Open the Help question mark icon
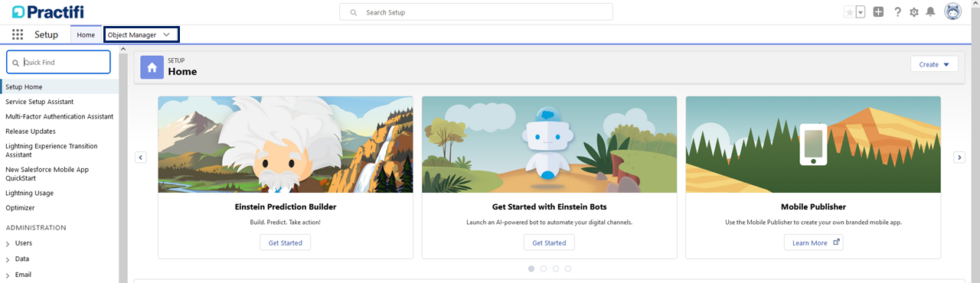980x283 pixels. point(897,12)
